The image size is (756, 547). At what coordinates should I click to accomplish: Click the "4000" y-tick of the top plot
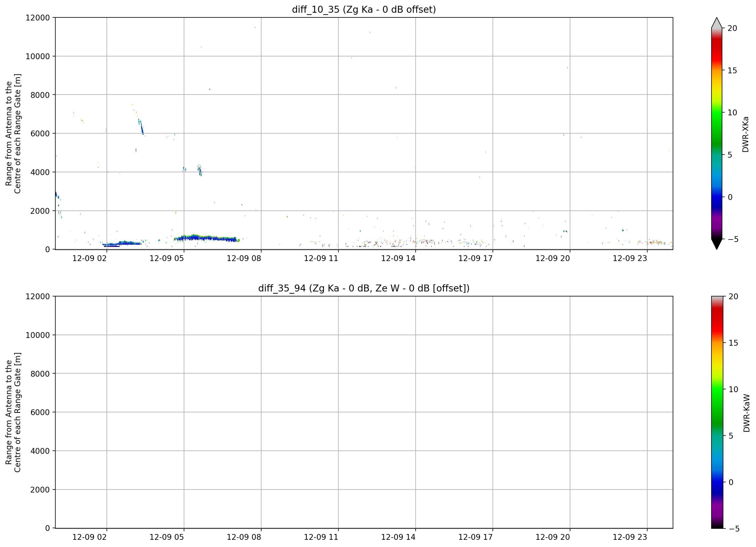[40, 172]
